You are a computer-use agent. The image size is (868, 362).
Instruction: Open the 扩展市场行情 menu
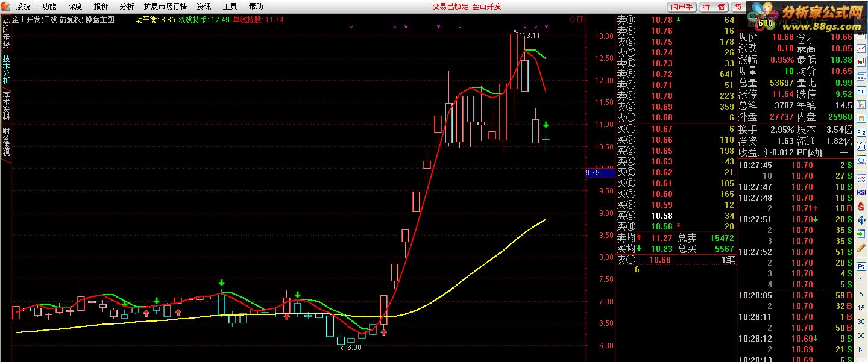pyautogui.click(x=165, y=7)
